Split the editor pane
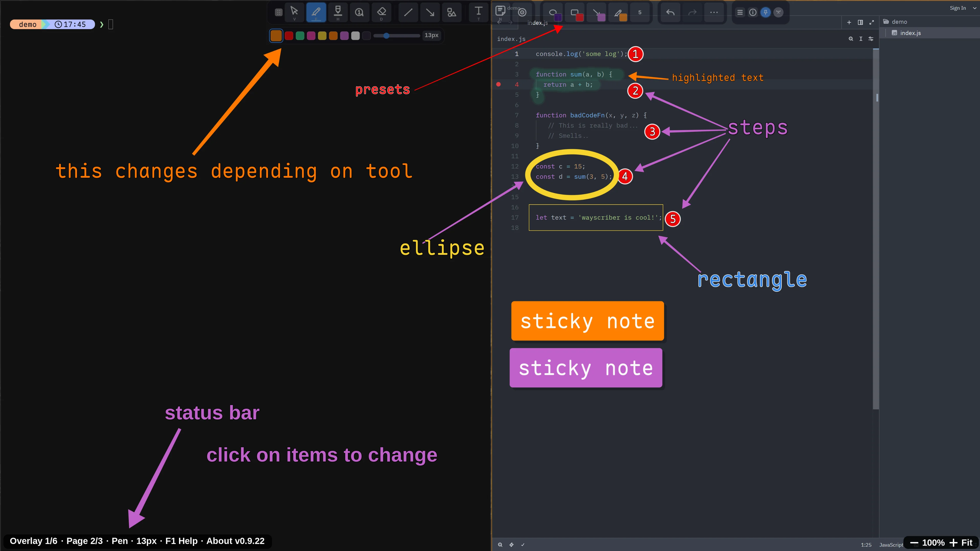The image size is (980, 551). tap(860, 23)
